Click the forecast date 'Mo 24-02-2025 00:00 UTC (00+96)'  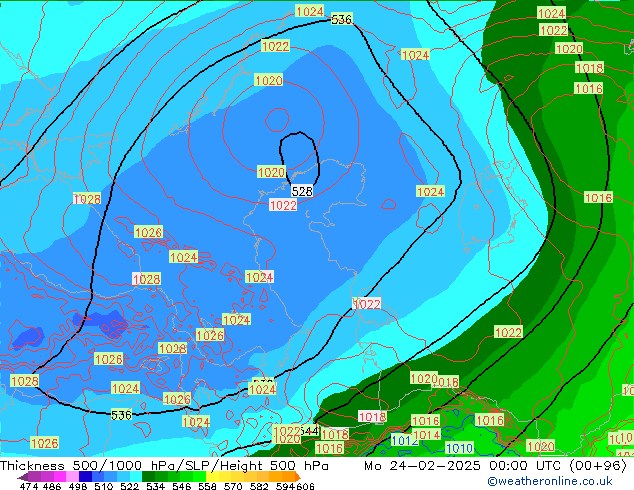(495, 465)
